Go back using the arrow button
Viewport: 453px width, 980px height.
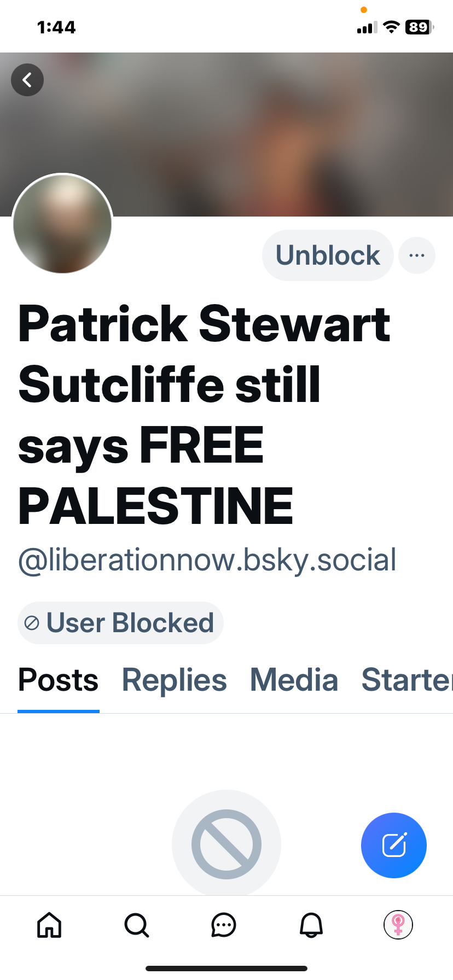27,80
